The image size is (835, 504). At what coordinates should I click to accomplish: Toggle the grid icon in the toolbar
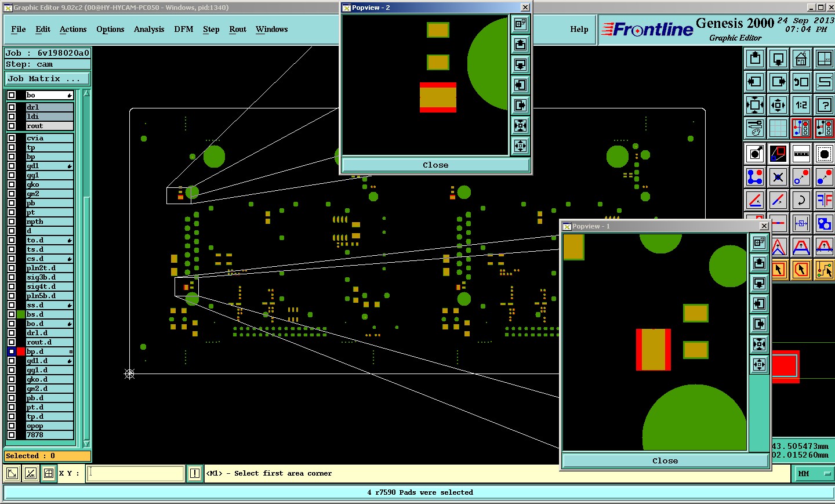(778, 128)
